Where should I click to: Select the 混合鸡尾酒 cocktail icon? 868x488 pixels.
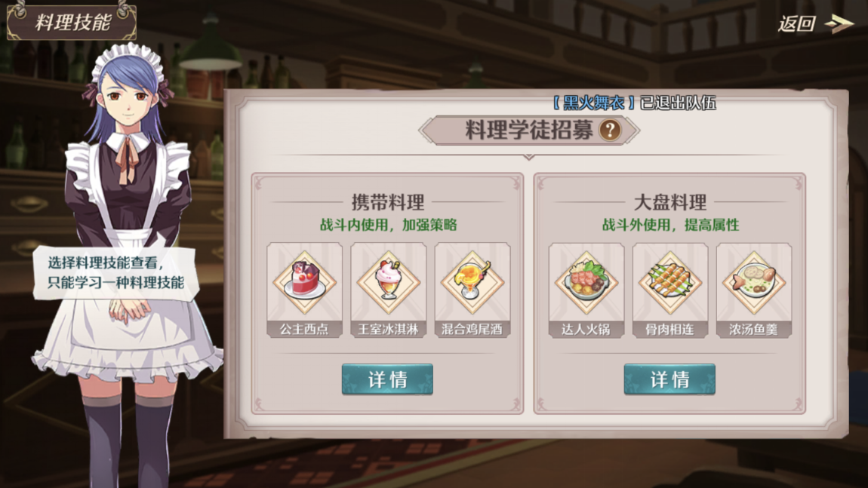(x=472, y=281)
